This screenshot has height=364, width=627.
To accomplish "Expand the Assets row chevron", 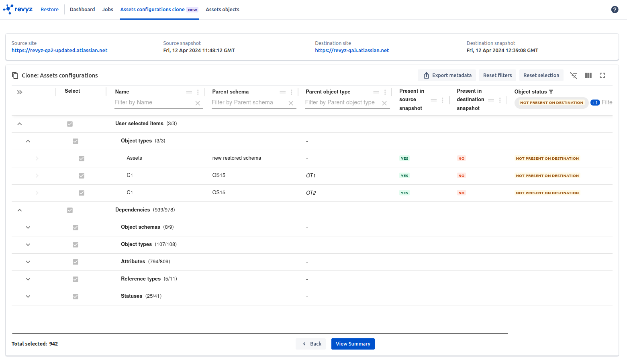I will click(37, 159).
